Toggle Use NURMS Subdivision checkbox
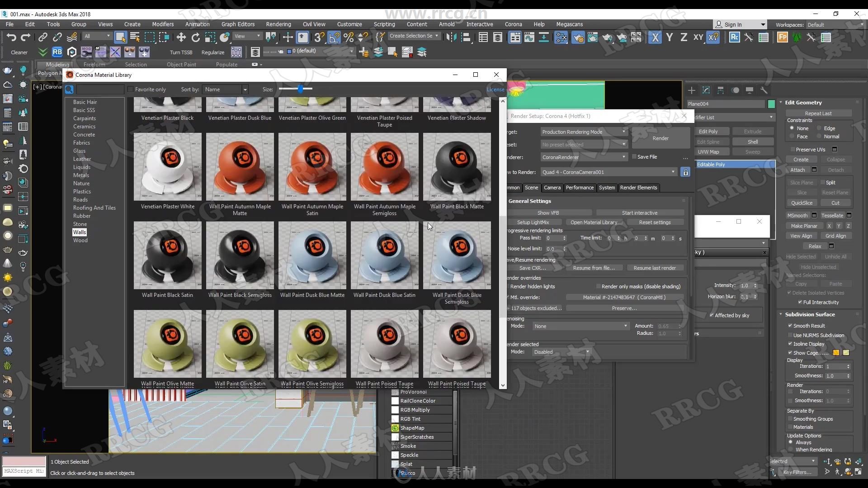The image size is (868, 488). coord(790,335)
